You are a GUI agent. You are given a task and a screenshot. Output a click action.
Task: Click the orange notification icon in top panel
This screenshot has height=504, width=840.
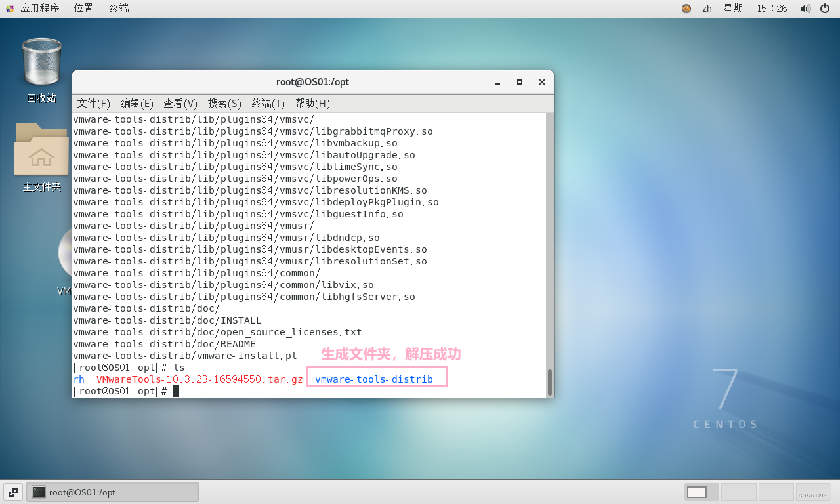(x=686, y=8)
